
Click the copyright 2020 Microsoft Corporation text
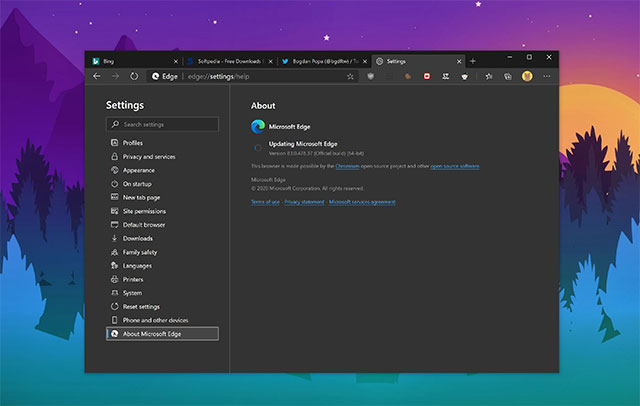click(x=307, y=189)
